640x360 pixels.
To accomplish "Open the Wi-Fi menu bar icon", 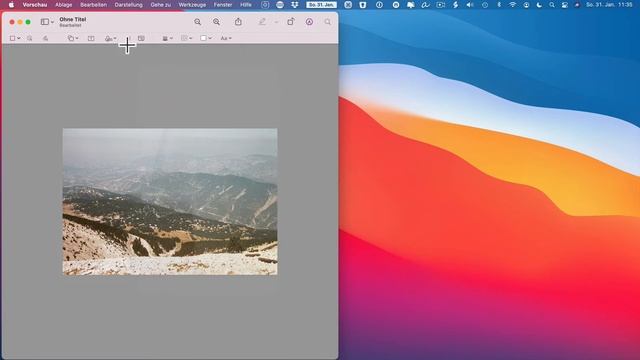I will coord(513,5).
